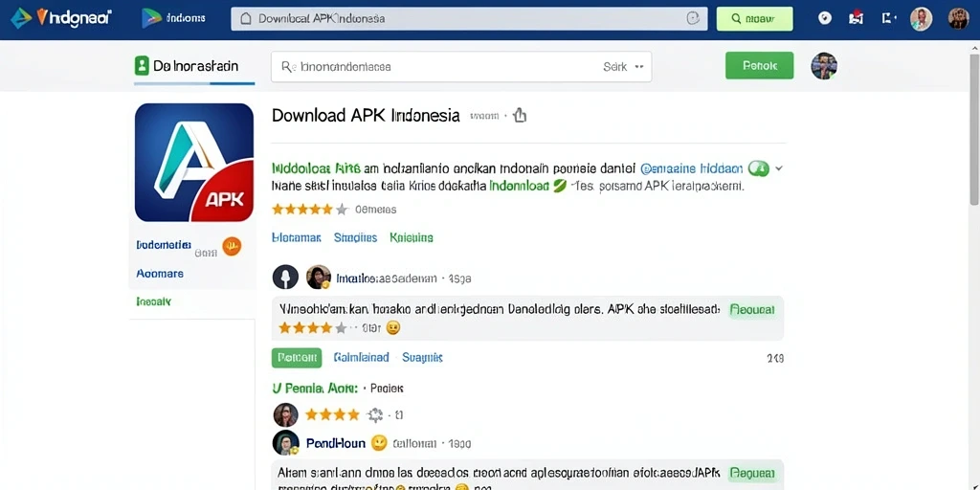
Task: Open the 'Serk' options dots in the search box
Action: [x=638, y=67]
